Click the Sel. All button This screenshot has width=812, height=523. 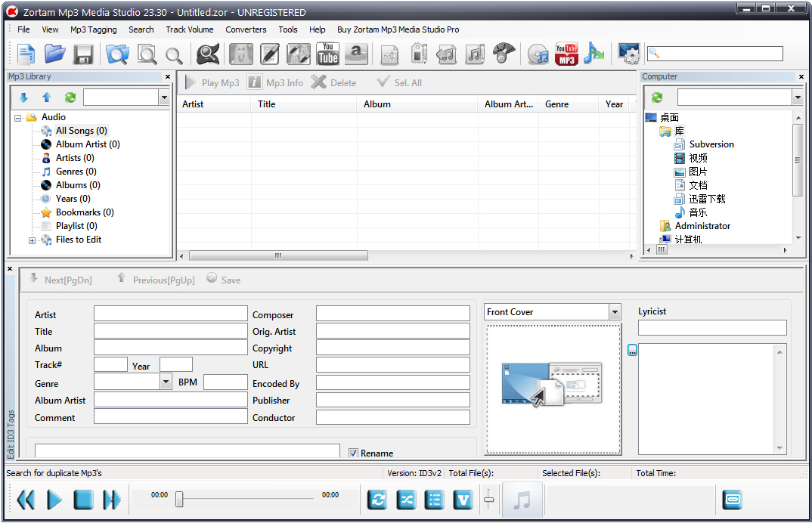[400, 83]
